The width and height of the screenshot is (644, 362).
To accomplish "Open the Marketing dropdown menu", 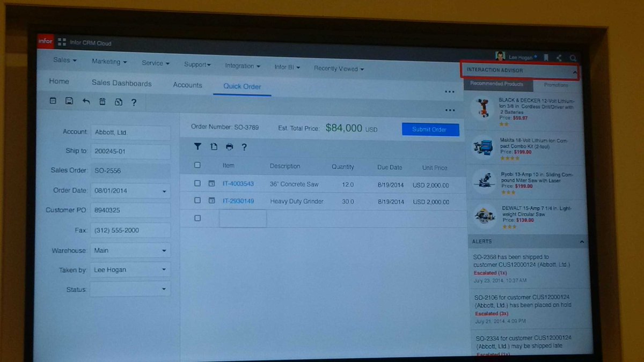I will tap(109, 62).
